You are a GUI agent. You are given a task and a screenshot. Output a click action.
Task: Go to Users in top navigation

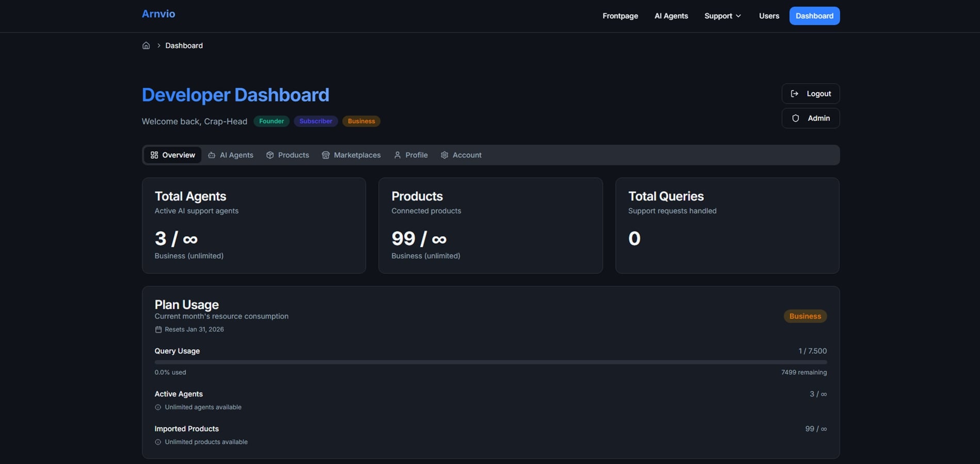pos(769,16)
